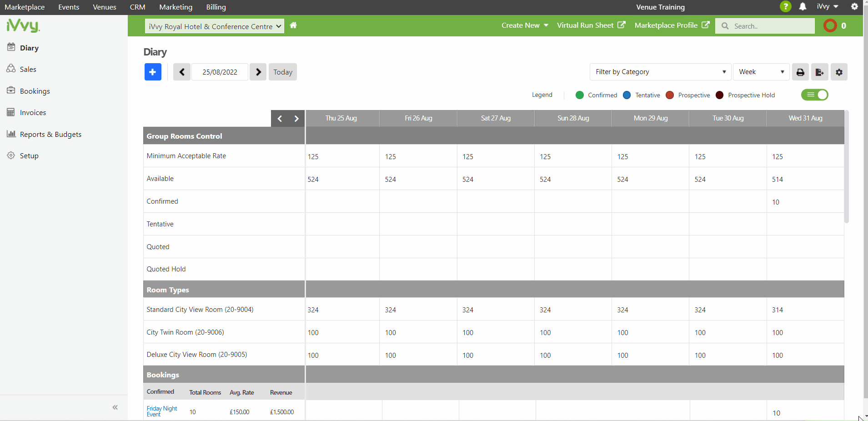Image resolution: width=868 pixels, height=421 pixels.
Task: Click the Reports & Budgets chart icon
Action: (11, 134)
